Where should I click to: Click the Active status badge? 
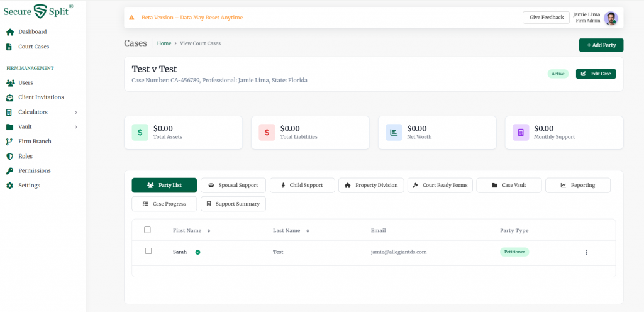(x=558, y=74)
